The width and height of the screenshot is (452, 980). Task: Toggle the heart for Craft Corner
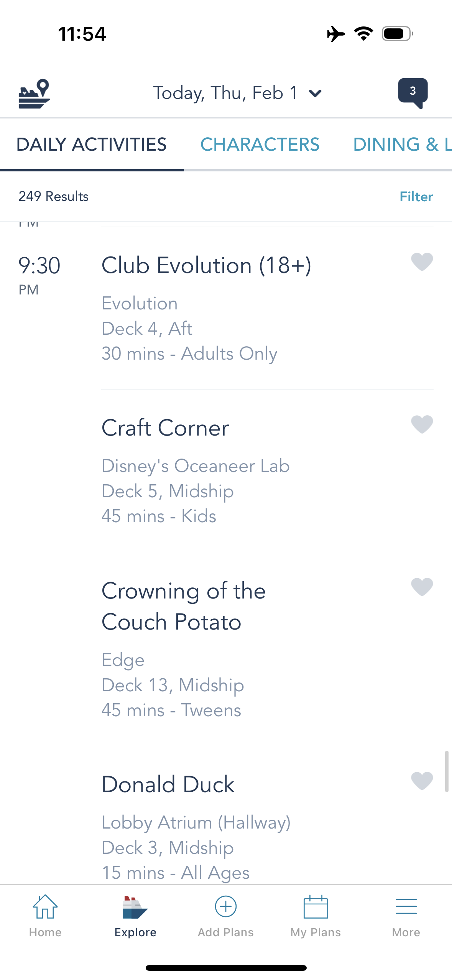[x=422, y=424]
